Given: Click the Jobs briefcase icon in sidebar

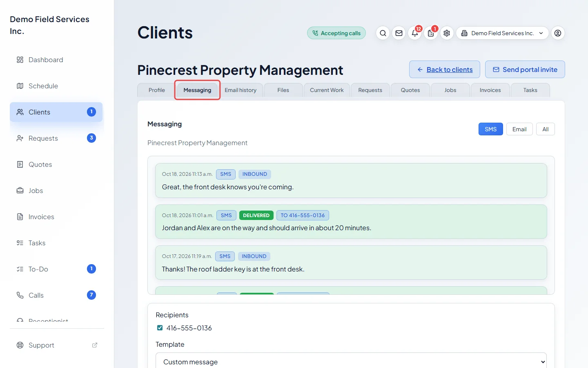Looking at the screenshot, I should (x=20, y=191).
